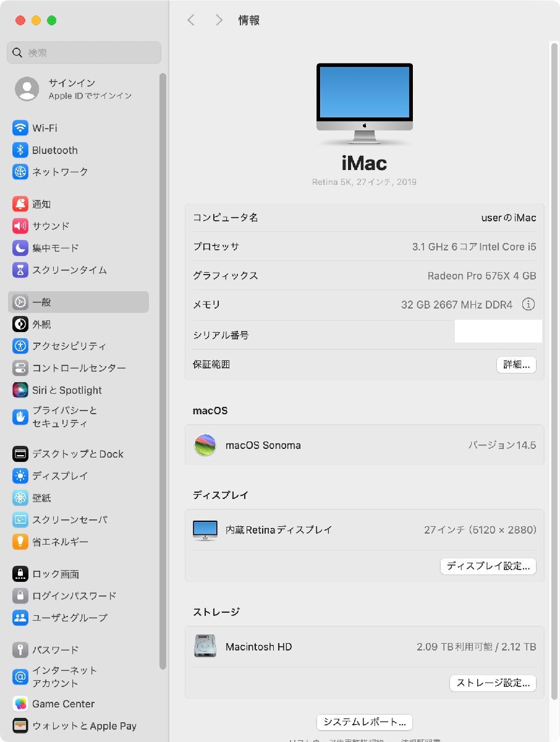Click the macOS Sonoma logo icon

click(x=205, y=445)
